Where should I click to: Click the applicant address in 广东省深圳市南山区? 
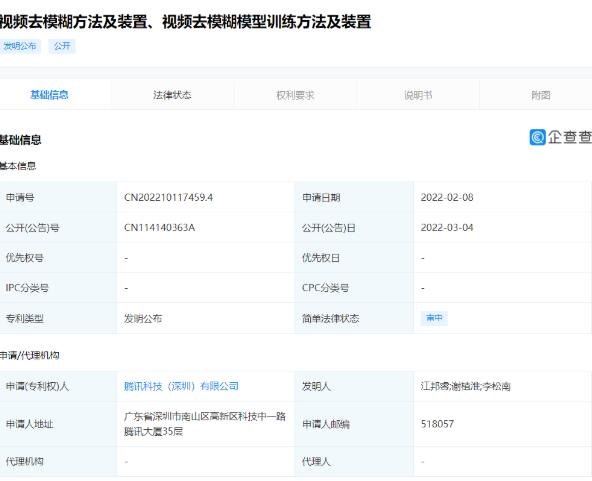click(205, 424)
